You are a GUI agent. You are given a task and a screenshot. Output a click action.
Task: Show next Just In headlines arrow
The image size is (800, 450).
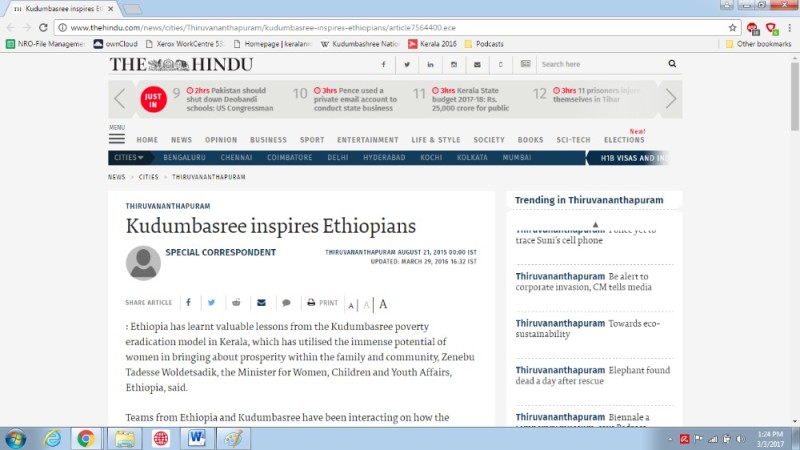tap(670, 98)
